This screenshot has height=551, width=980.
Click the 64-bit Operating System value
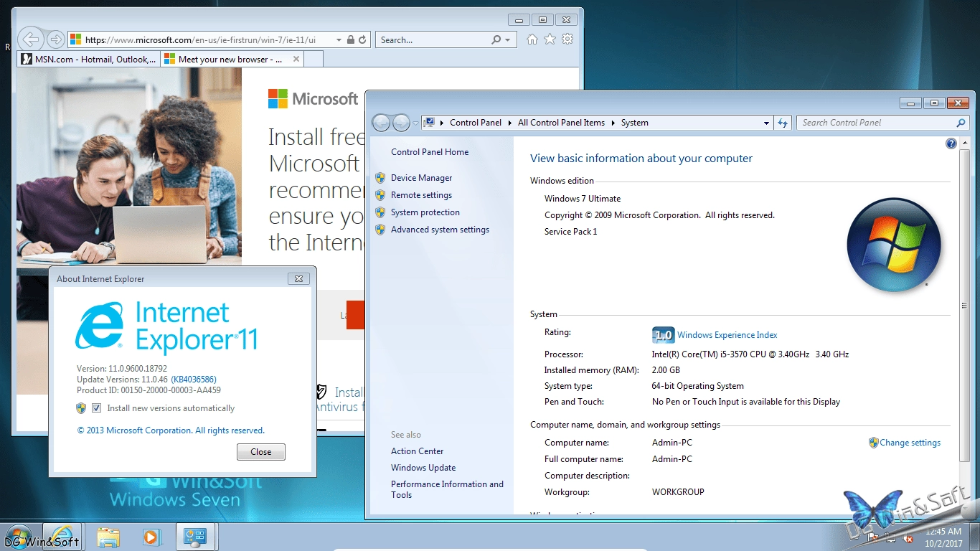click(x=698, y=386)
